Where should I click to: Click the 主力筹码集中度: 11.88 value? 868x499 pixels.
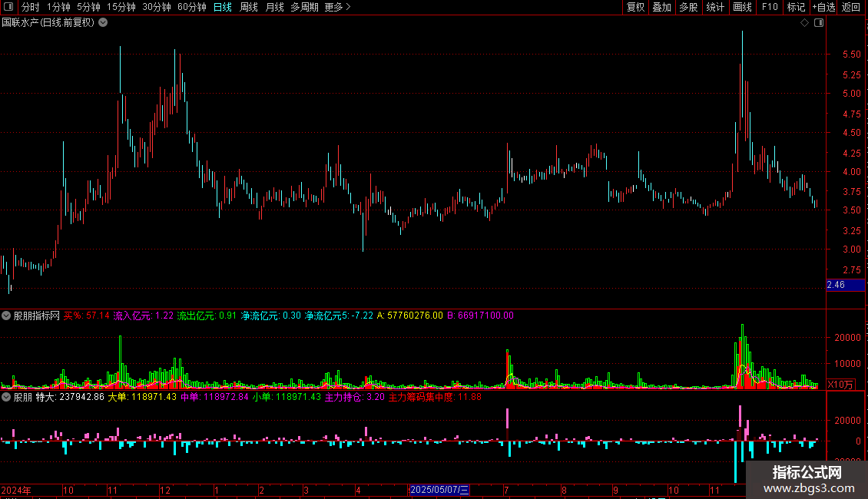point(435,397)
